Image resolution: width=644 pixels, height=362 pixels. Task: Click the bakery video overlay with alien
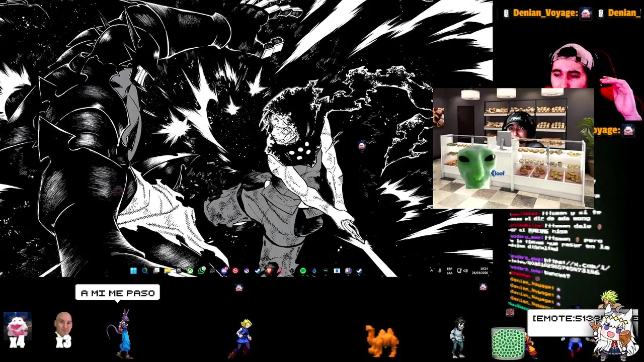pyautogui.click(x=513, y=149)
